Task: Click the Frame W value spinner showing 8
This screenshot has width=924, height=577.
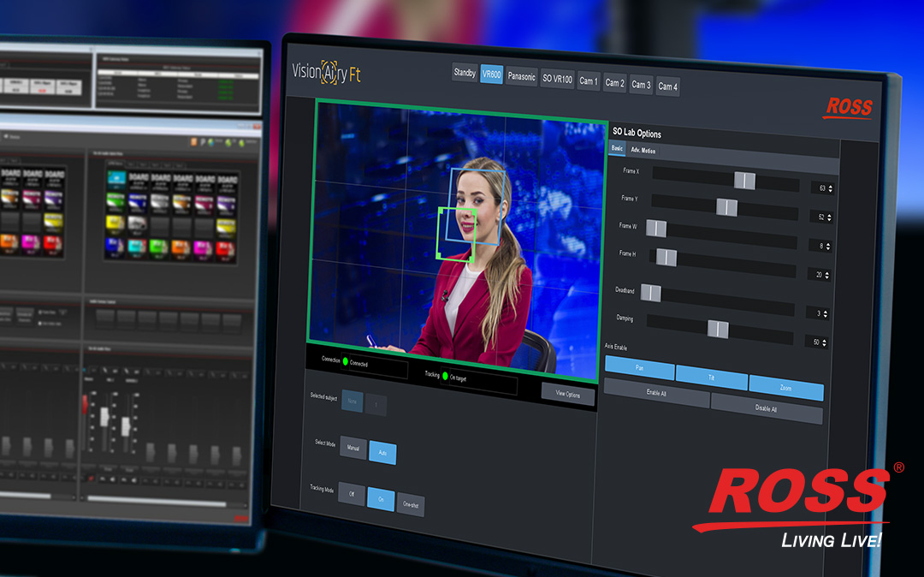Action: click(820, 247)
